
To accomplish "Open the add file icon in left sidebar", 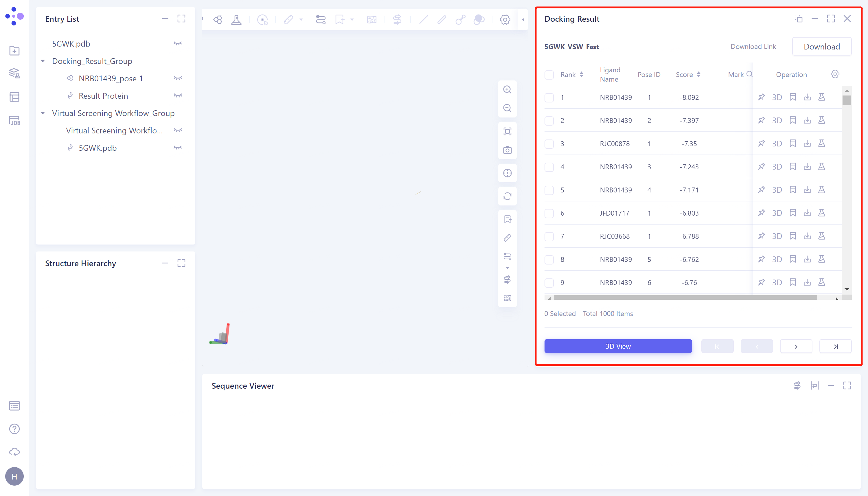I will pos(14,51).
